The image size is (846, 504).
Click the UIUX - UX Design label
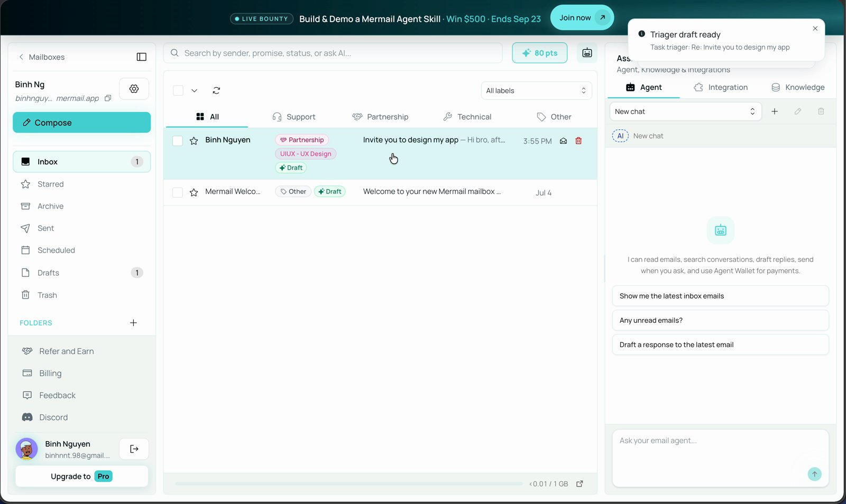[306, 154]
